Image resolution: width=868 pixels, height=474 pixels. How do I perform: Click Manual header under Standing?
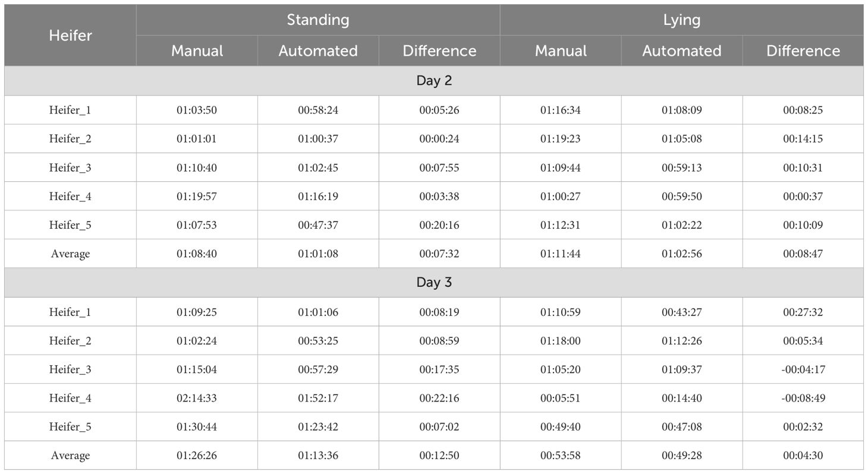(197, 50)
